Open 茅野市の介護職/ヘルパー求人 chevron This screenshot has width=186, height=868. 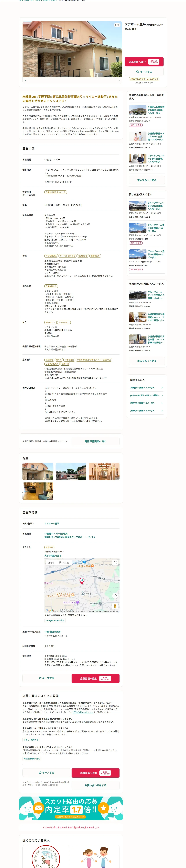pos(162,403)
